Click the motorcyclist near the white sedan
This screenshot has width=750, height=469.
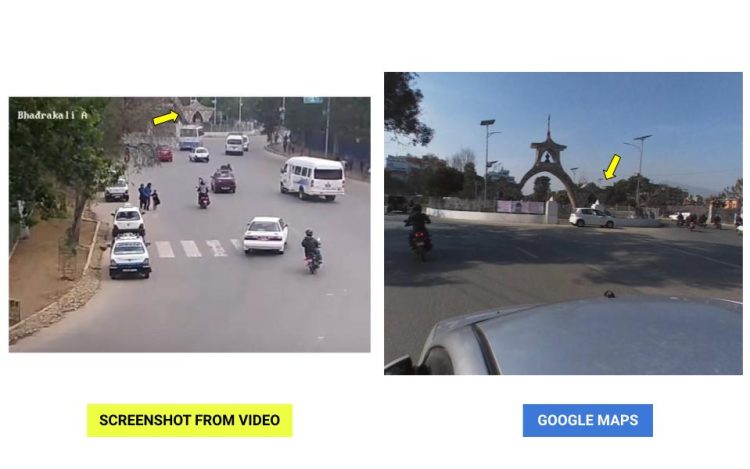tap(311, 251)
